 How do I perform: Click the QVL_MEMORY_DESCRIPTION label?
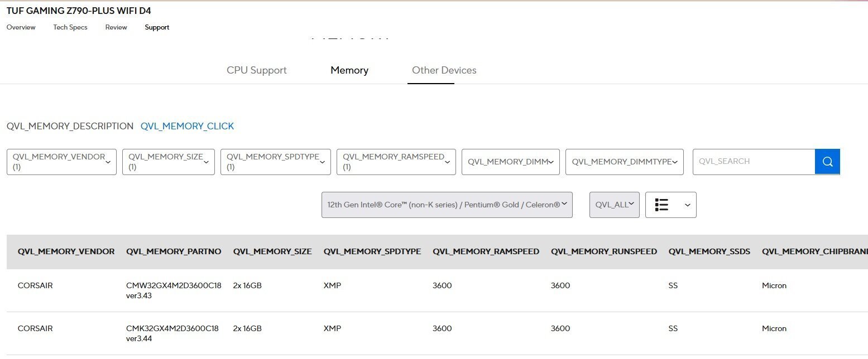coord(70,126)
